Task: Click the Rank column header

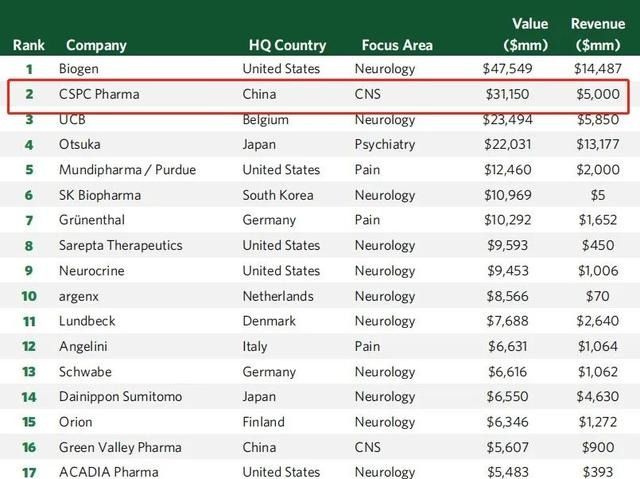Action: (28, 45)
